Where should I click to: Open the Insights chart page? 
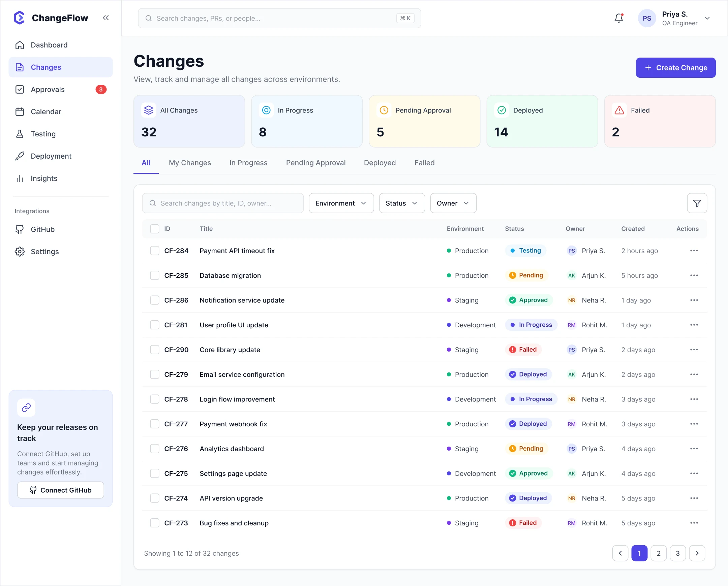click(x=60, y=178)
